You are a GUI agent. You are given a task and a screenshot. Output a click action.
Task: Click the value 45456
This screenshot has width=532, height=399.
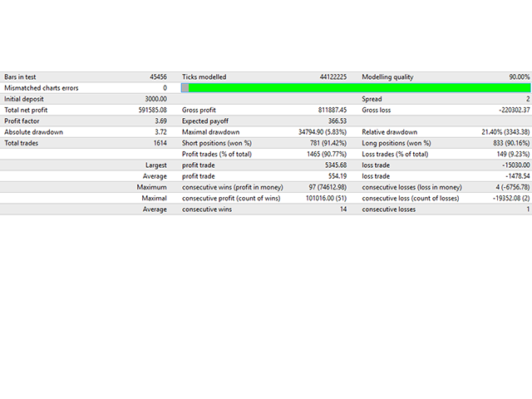(159, 77)
